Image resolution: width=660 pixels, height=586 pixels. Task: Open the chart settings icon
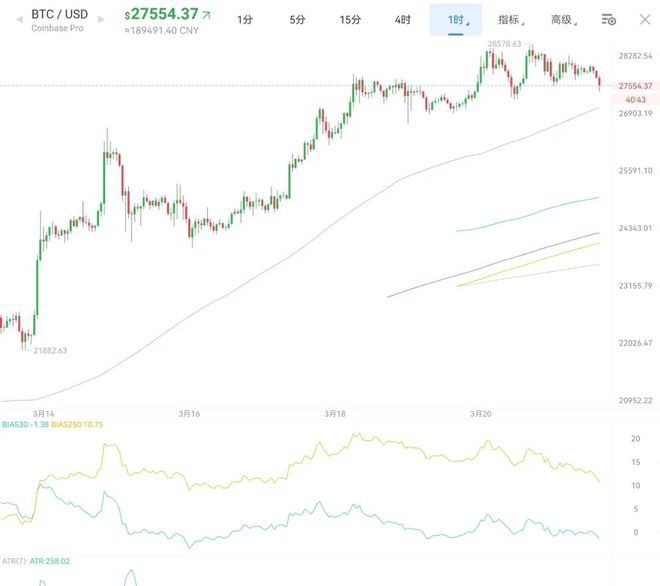pyautogui.click(x=609, y=19)
